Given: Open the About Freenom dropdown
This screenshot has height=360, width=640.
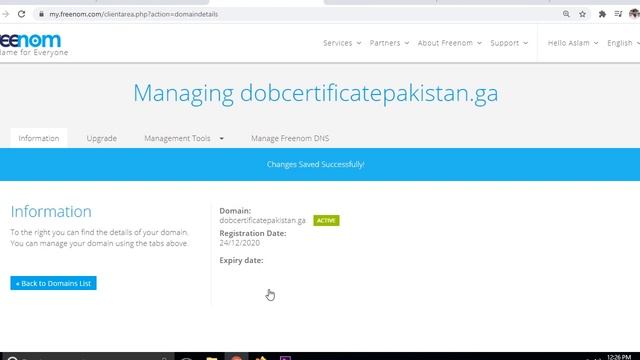Looking at the screenshot, I should pos(449,43).
